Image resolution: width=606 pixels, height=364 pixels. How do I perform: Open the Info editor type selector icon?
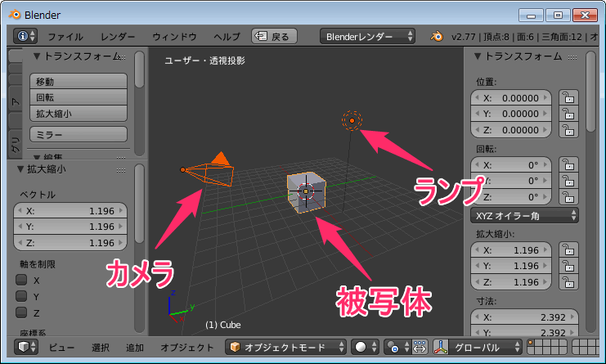tap(25, 36)
